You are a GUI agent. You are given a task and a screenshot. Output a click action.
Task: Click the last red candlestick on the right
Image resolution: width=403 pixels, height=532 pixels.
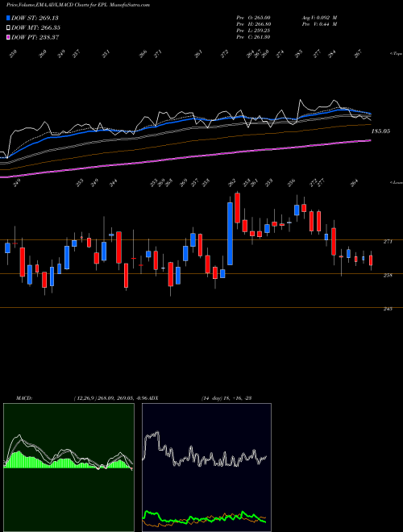click(371, 260)
